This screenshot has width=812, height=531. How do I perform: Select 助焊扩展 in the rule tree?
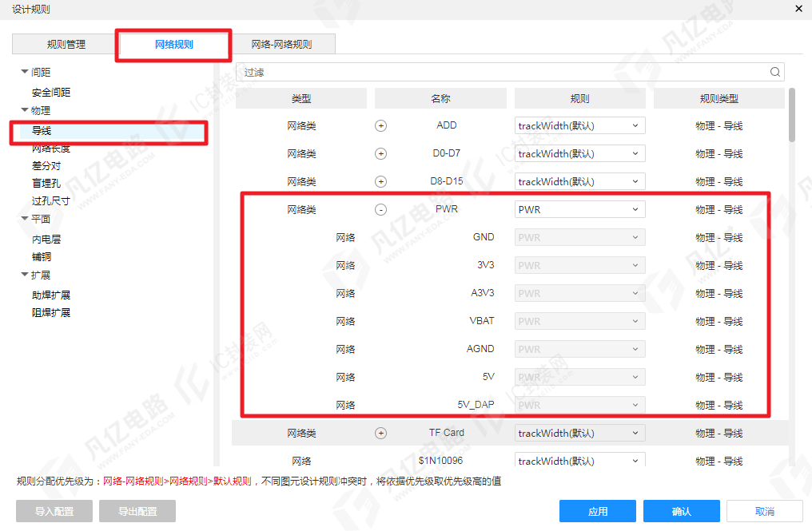[51, 295]
